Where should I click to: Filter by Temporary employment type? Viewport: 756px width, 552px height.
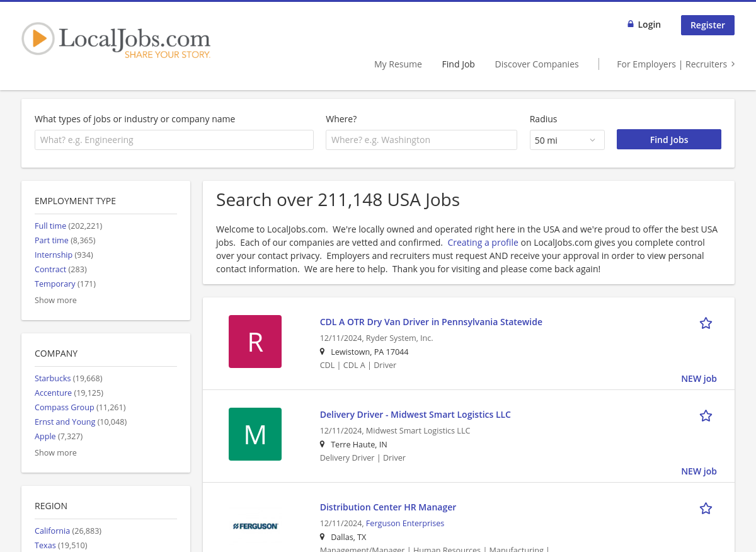(55, 284)
